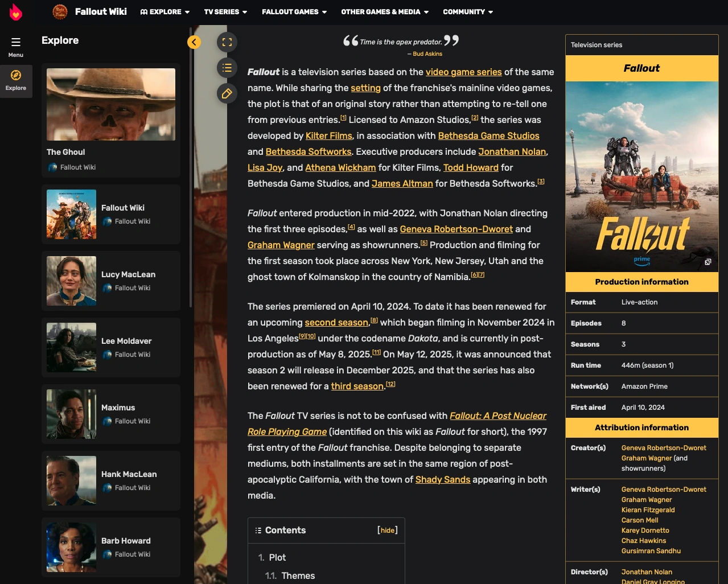Click the Fallout Wiki round logo
Image resolution: width=728 pixels, height=584 pixels.
coord(60,11)
